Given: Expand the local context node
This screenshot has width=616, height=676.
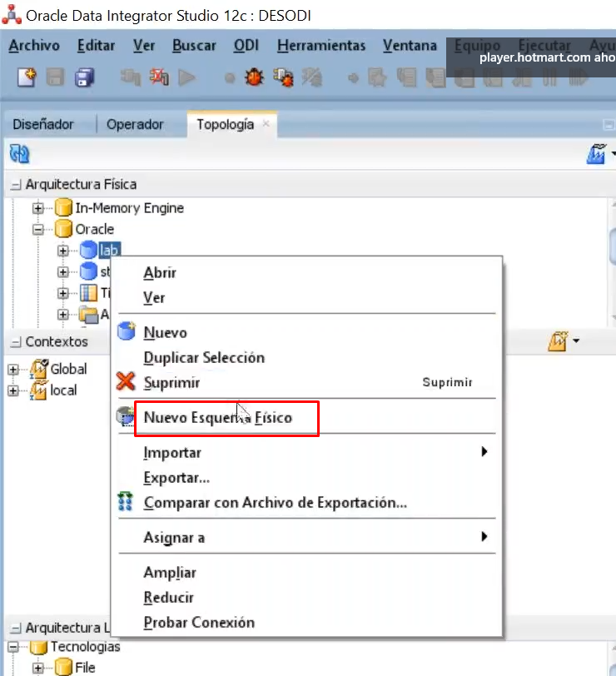Looking at the screenshot, I should tap(13, 390).
